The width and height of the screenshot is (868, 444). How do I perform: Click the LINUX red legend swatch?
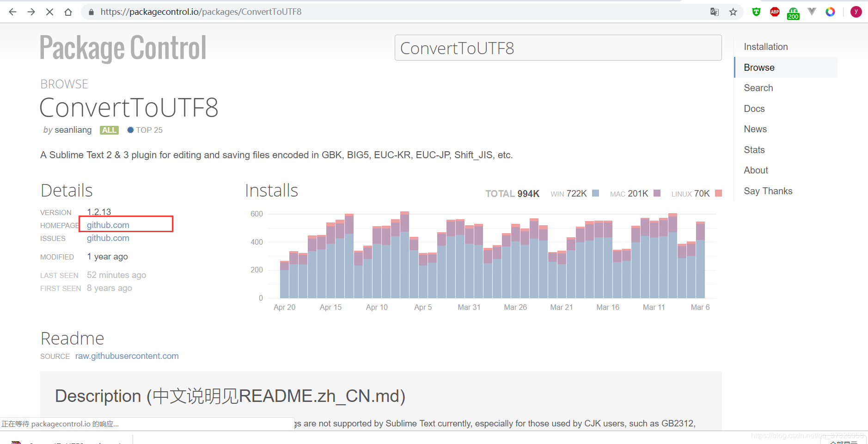(x=718, y=193)
